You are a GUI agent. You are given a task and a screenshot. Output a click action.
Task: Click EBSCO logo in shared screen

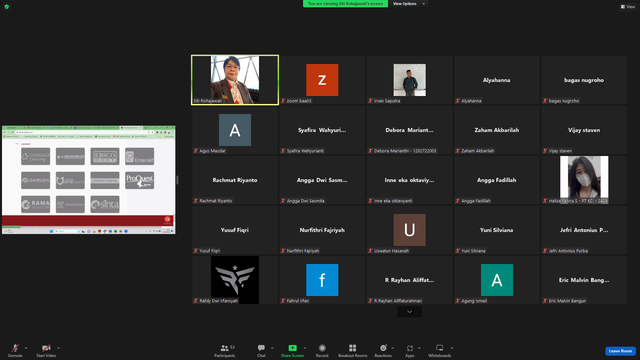pos(105,157)
